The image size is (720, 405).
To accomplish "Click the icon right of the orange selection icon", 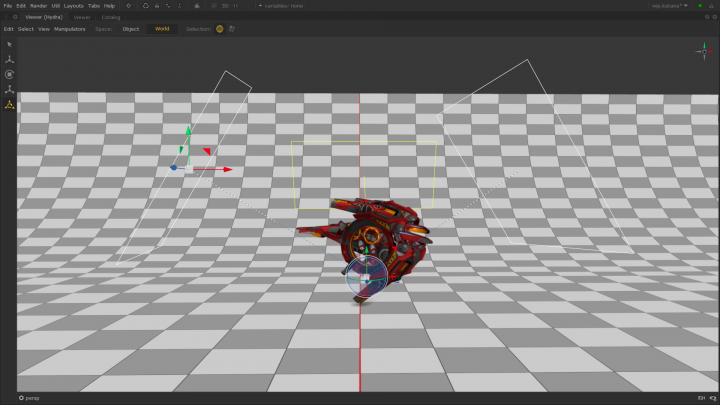I will (x=232, y=29).
